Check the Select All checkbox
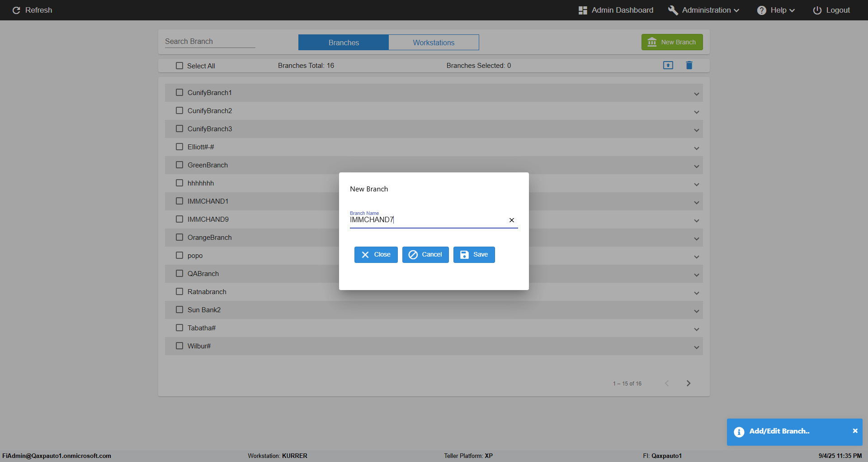Image resolution: width=868 pixels, height=462 pixels. 179,66
